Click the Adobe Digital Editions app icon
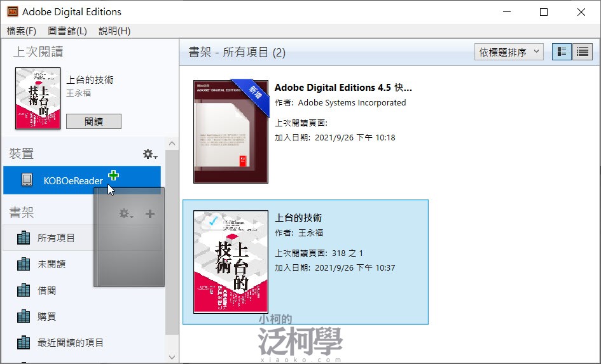Image resolution: width=601 pixels, height=364 pixels. click(12, 12)
